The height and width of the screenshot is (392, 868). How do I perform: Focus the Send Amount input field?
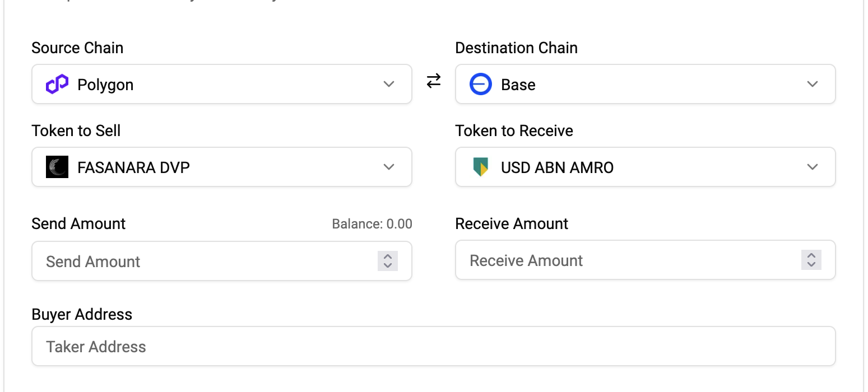(222, 261)
